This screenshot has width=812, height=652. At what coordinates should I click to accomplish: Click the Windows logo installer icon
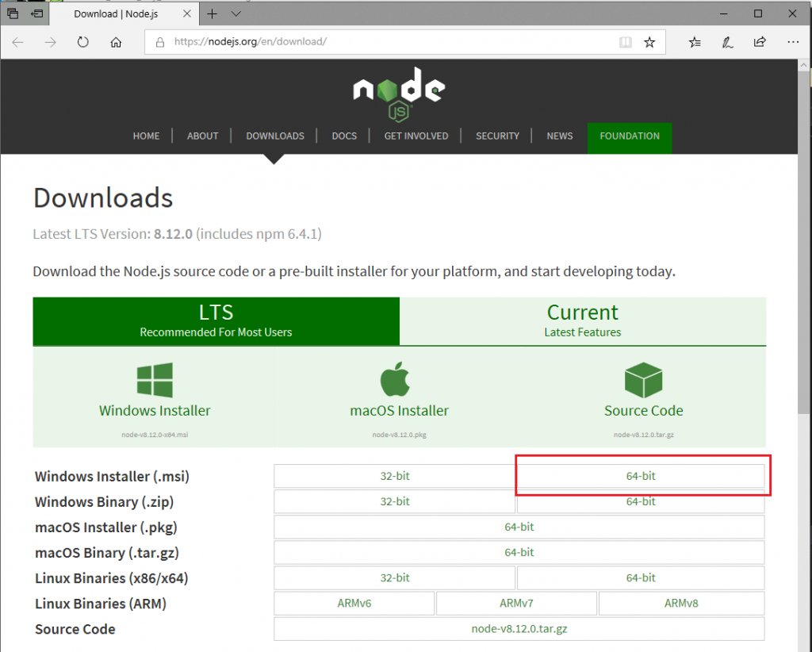[x=155, y=380]
